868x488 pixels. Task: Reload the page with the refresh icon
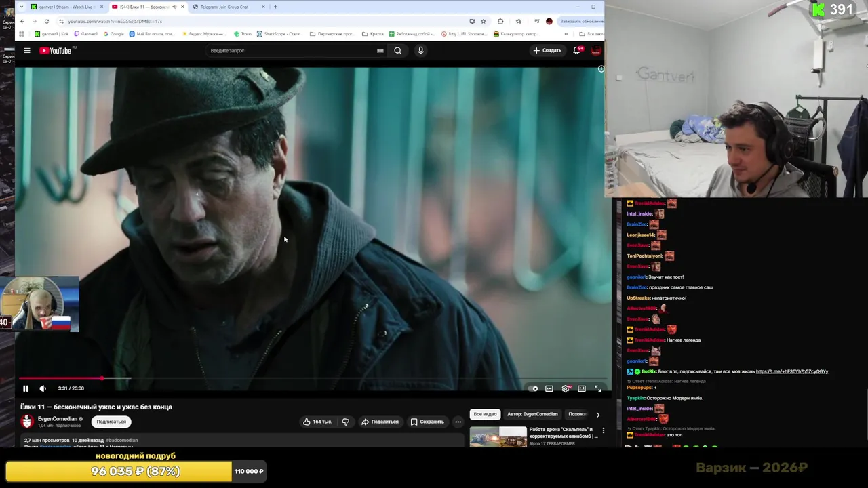tap(47, 21)
